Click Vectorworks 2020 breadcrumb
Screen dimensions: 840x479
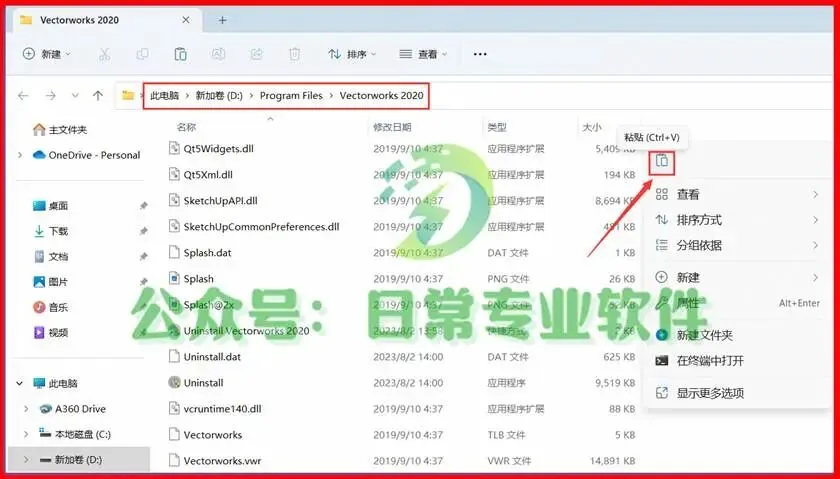point(381,96)
